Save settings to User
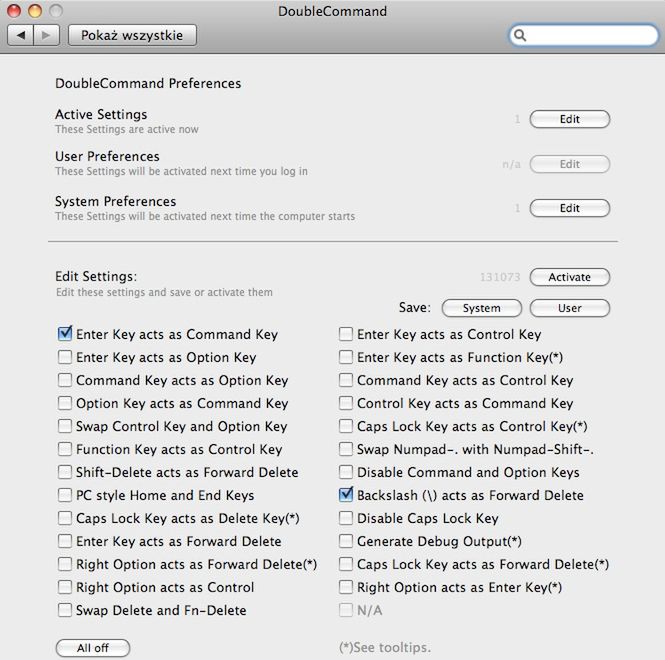The height and width of the screenshot is (660, 665). 570,308
